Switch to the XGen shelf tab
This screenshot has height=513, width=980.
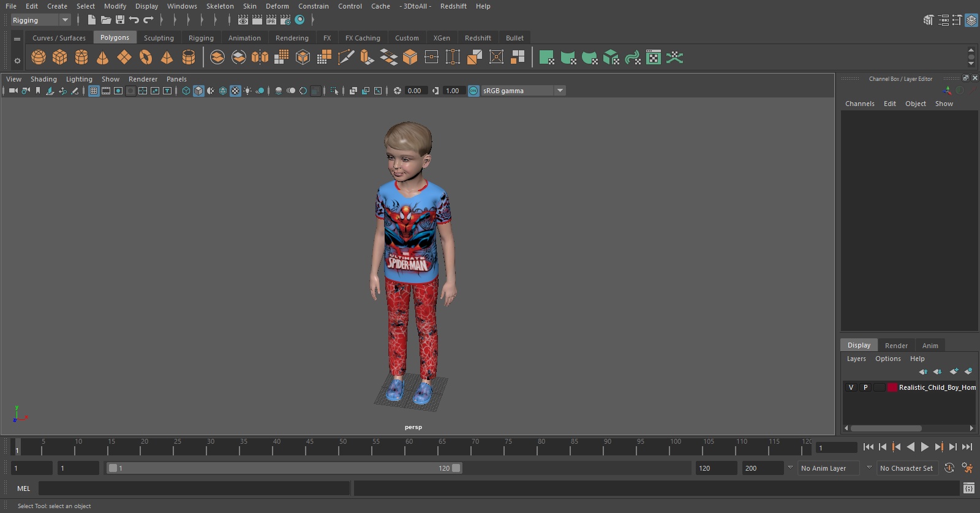pos(442,38)
